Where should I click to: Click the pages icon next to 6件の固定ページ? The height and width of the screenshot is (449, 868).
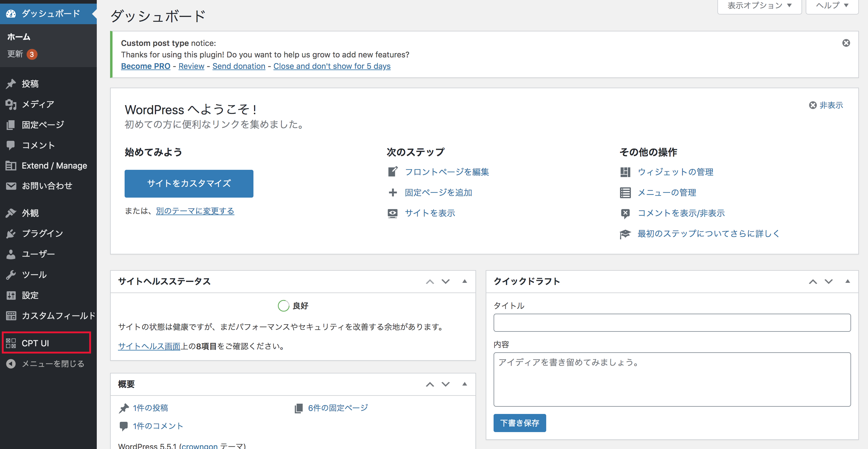(x=299, y=408)
